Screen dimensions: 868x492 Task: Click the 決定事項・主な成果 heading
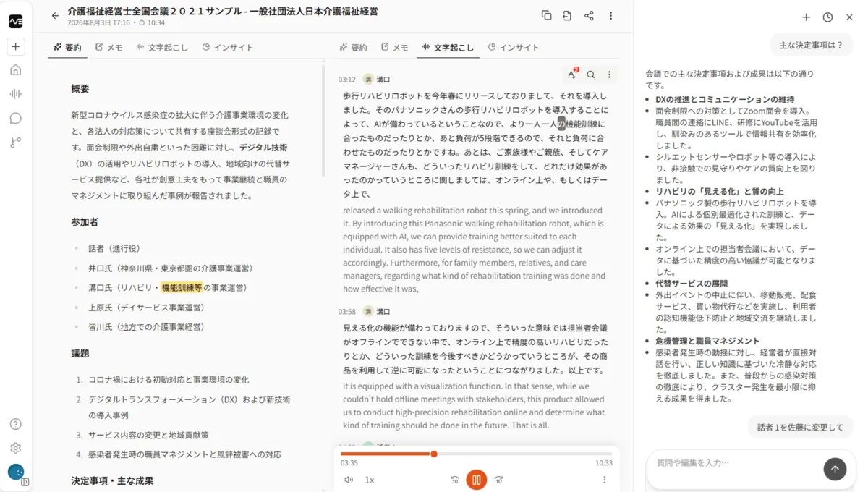[112, 481]
